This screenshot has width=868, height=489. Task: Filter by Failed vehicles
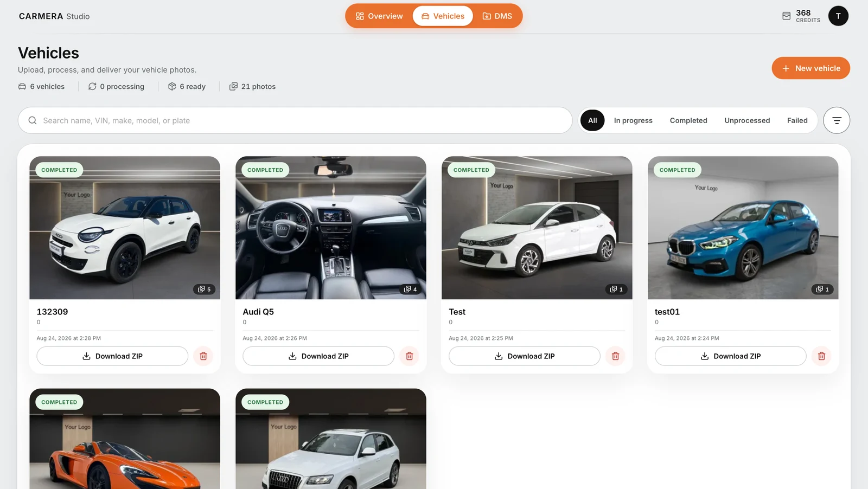(x=797, y=120)
